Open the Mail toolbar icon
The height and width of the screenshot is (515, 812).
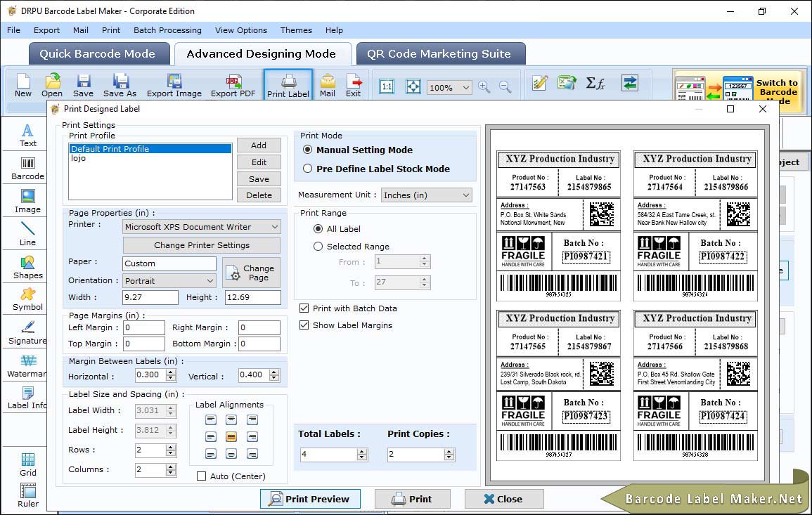tap(328, 86)
